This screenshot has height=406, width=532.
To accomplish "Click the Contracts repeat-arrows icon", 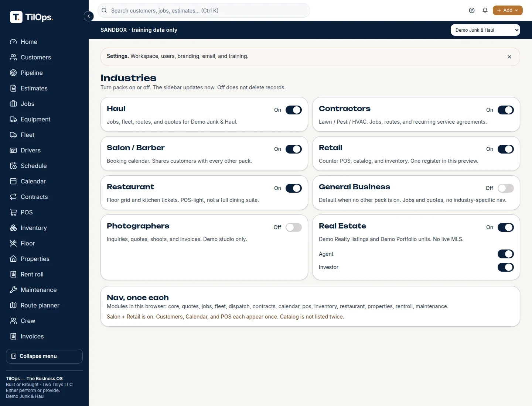I will (13, 197).
